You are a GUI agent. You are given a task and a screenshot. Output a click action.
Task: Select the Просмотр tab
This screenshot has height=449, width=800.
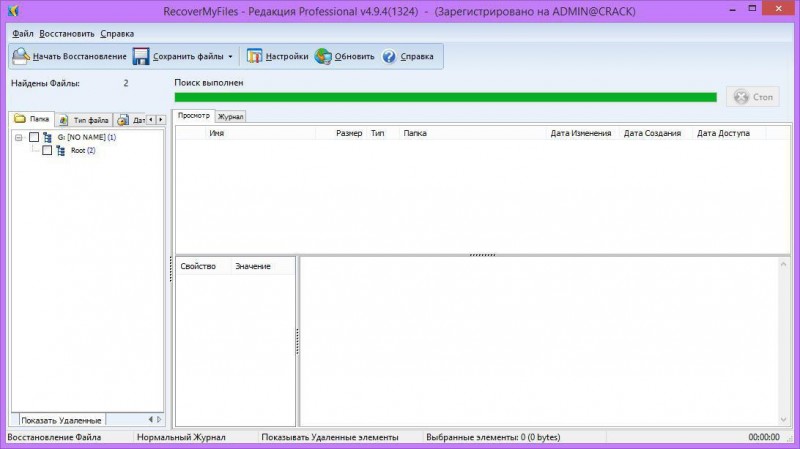(x=193, y=116)
